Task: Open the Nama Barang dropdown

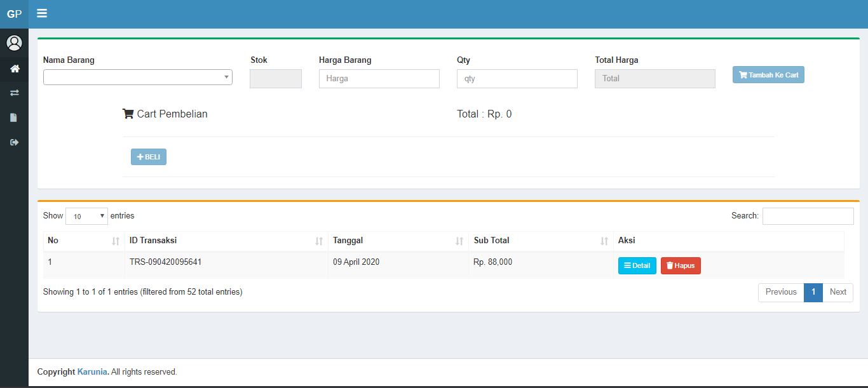Action: 137,77
